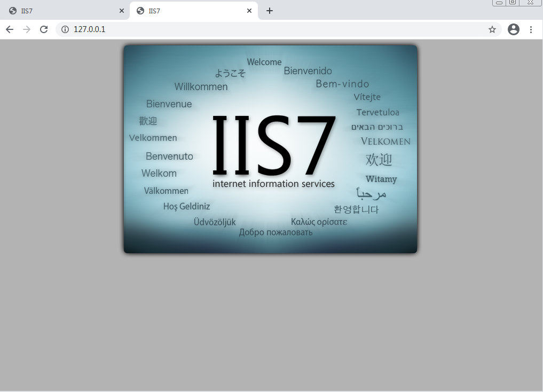Reload the 127.0.0.1 page

point(44,29)
